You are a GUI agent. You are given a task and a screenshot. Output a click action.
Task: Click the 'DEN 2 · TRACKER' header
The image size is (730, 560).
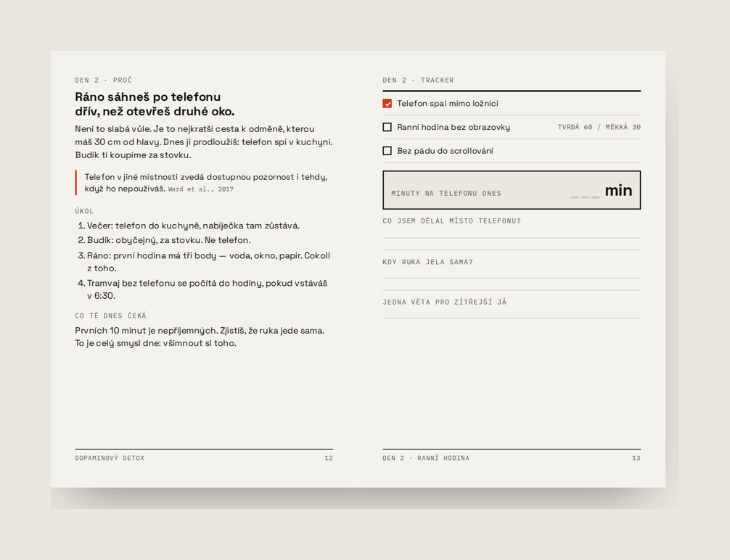tap(418, 81)
